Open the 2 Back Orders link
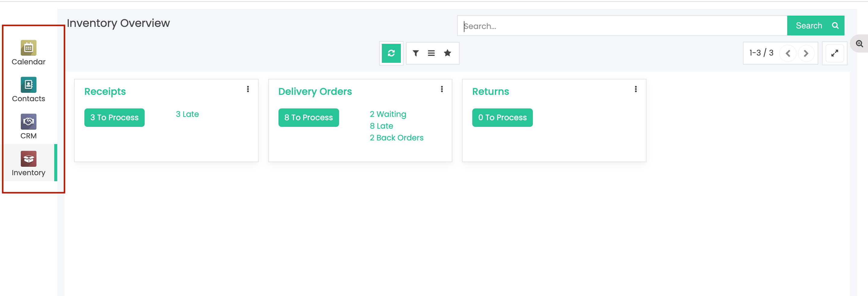 pos(396,138)
